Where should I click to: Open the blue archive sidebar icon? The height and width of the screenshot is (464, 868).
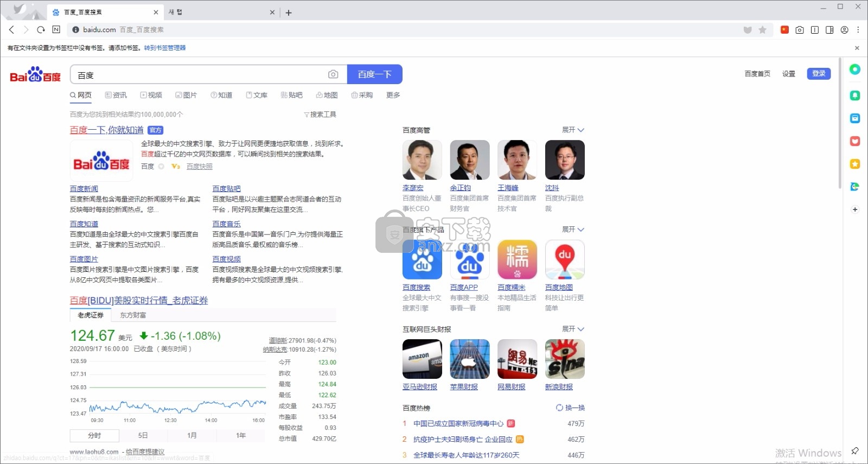pos(855,118)
